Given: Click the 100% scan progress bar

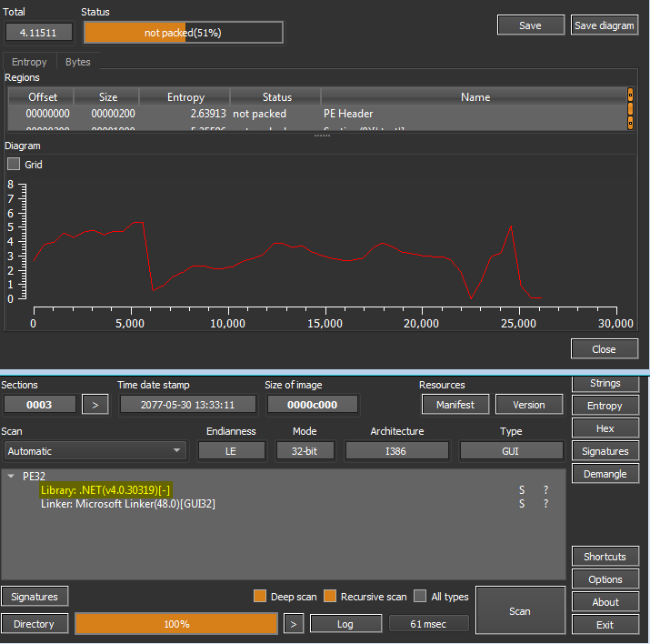Looking at the screenshot, I should pos(175,624).
